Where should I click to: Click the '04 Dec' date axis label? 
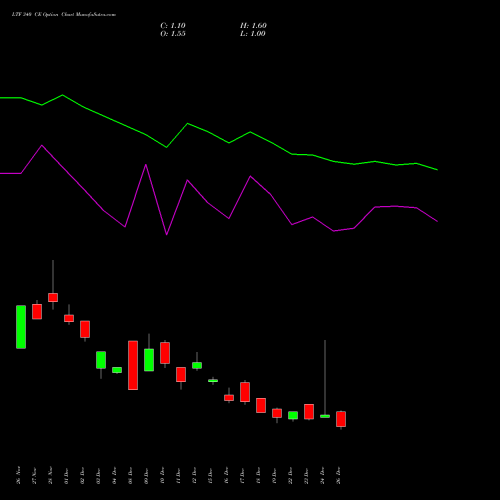(x=115, y=475)
